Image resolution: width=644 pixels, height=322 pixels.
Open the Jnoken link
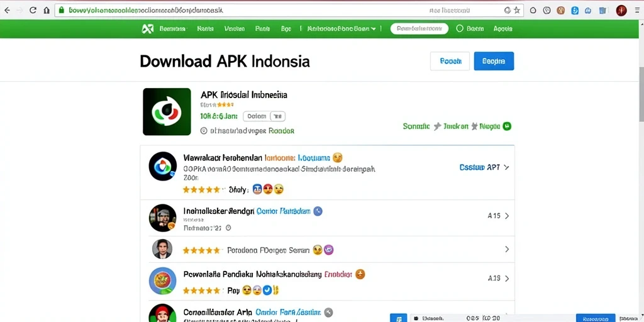point(456,126)
